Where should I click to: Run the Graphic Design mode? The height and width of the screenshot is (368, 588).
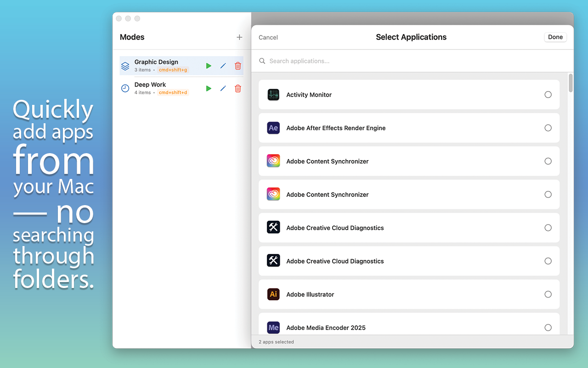[x=209, y=65]
